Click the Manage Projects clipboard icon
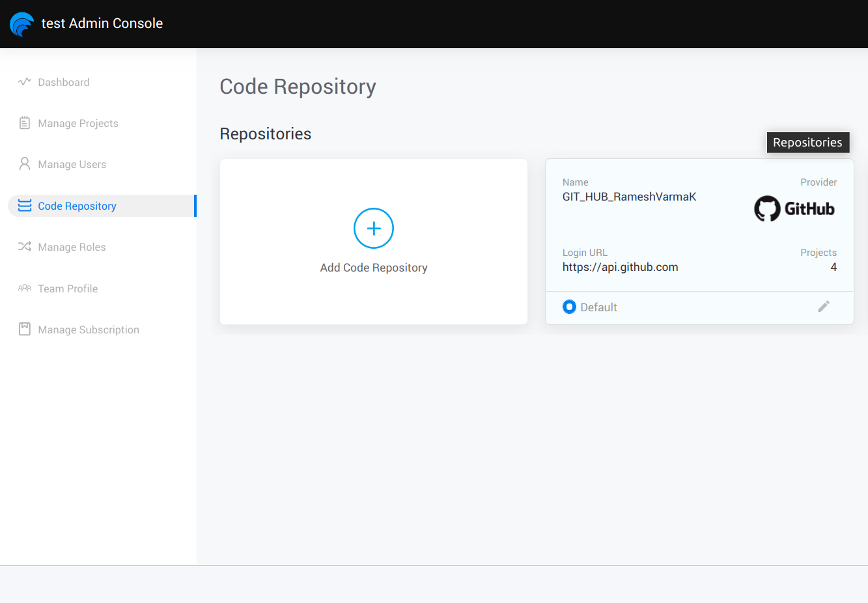 click(x=25, y=123)
